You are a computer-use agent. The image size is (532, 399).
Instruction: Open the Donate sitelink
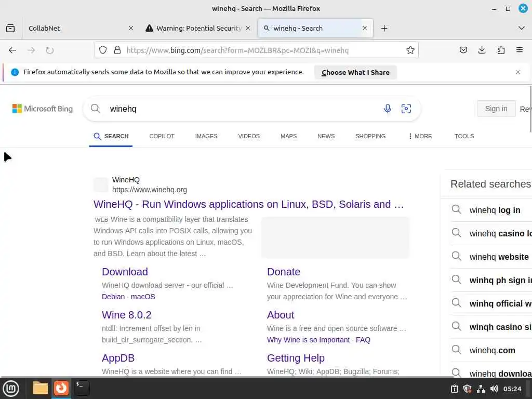(x=284, y=272)
